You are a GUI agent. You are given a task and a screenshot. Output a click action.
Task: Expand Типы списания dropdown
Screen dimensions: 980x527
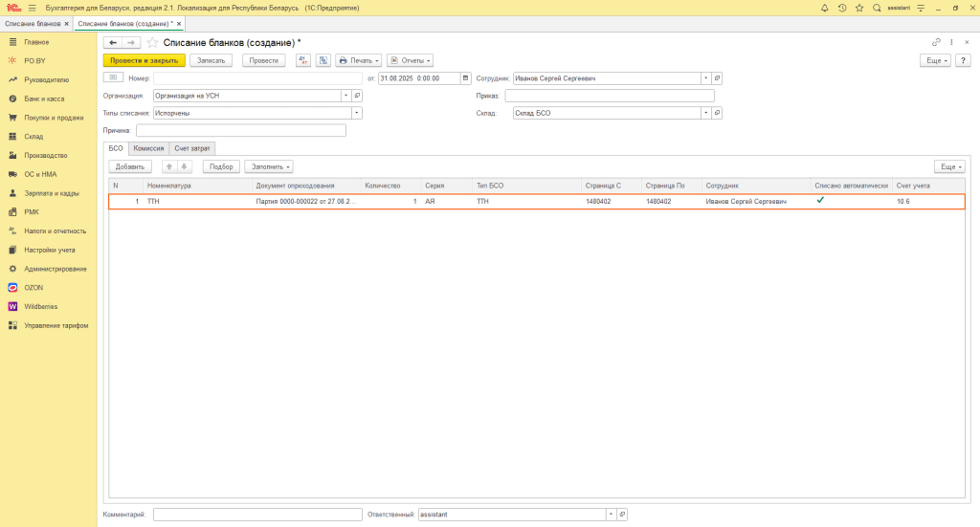[357, 113]
